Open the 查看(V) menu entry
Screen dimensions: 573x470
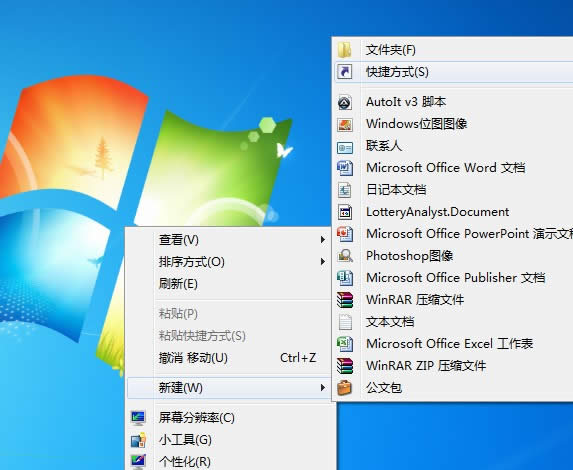(x=229, y=240)
